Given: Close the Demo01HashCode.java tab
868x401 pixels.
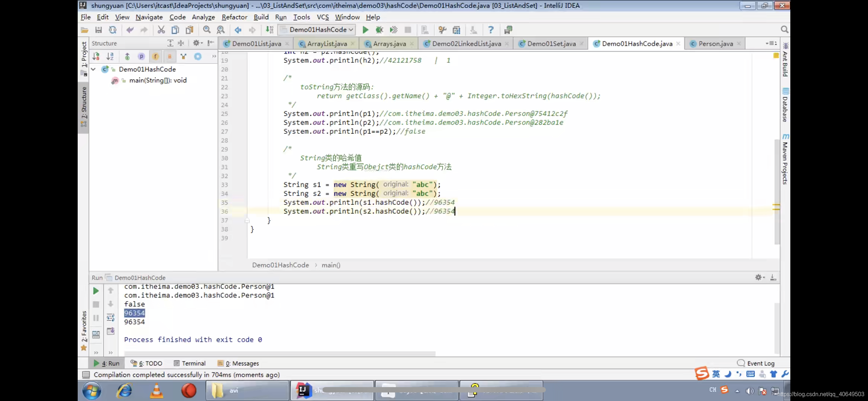Looking at the screenshot, I should (x=678, y=43).
